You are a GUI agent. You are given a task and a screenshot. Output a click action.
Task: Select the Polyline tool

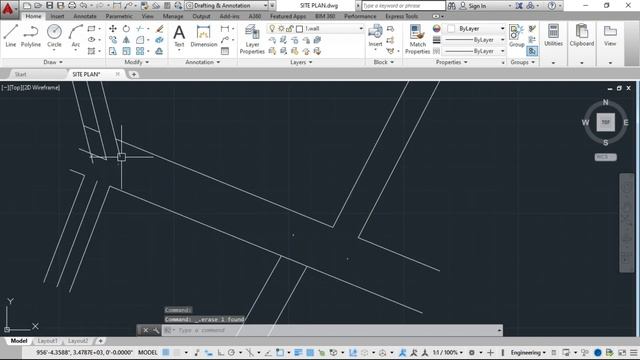click(31, 36)
